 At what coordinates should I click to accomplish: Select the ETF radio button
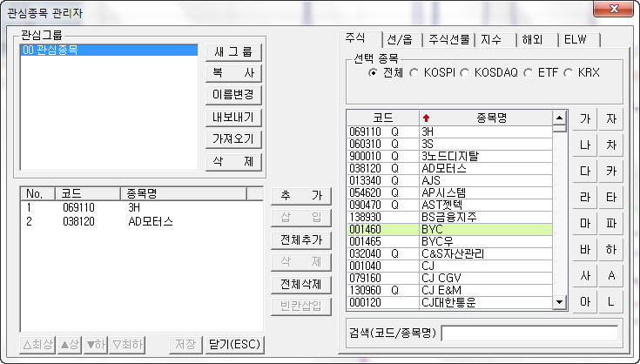pos(529,72)
